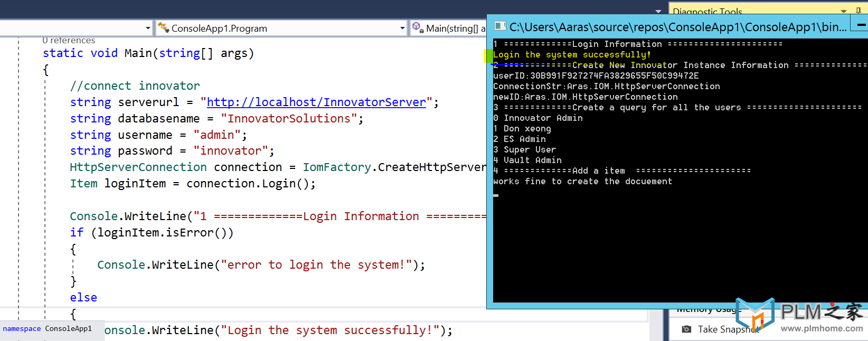Image resolution: width=868 pixels, height=341 pixels.
Task: Open the http://localhost/InnovatorServer link
Action: (316, 102)
